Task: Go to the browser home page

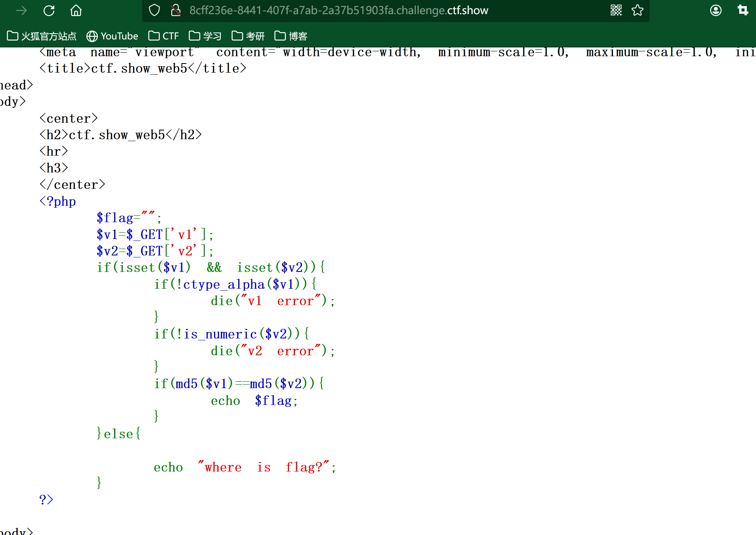Action: (x=76, y=10)
